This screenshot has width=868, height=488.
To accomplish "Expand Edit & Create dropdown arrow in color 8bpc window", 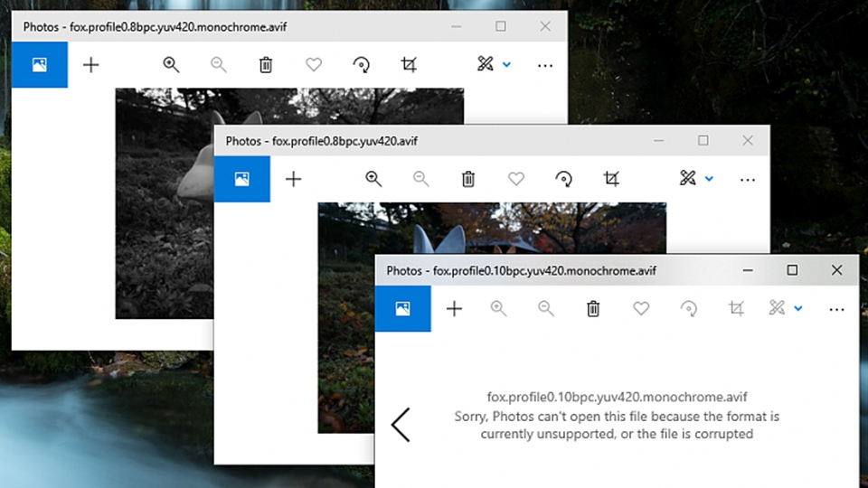I will 709,179.
